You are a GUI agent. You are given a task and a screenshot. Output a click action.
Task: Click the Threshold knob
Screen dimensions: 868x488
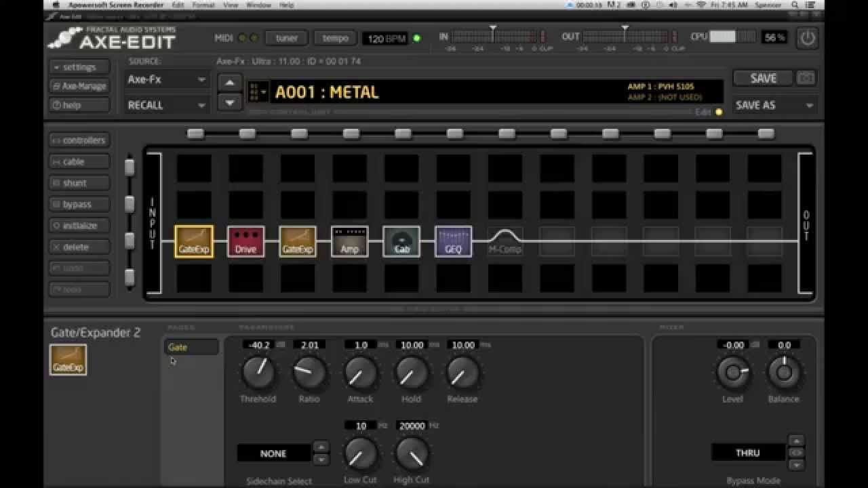[x=258, y=372]
